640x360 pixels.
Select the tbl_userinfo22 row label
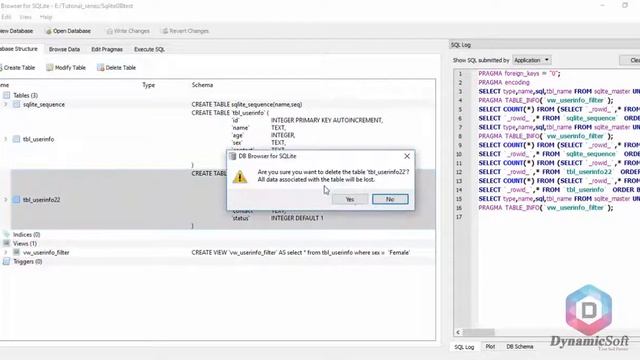tap(42, 200)
